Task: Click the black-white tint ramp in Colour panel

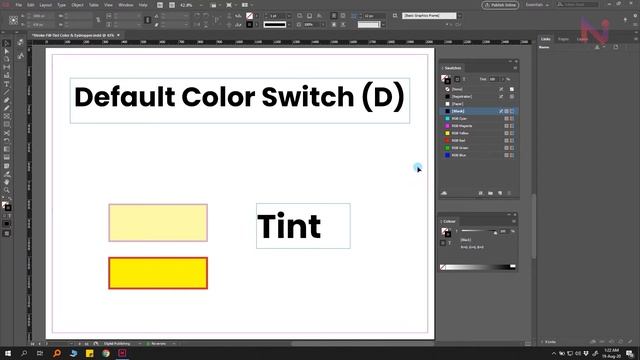Action: click(480, 267)
